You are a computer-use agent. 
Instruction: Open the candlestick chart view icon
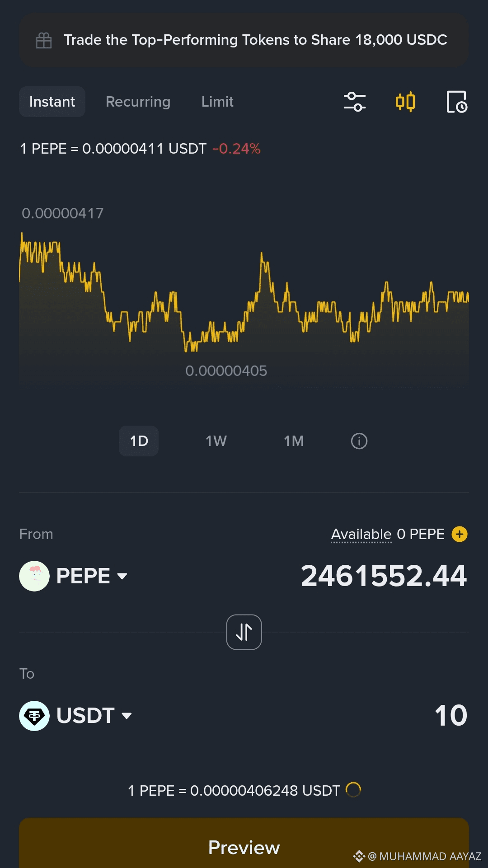point(405,102)
